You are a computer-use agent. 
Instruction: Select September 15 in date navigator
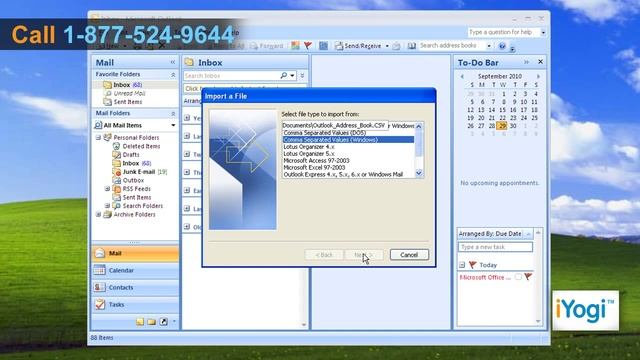[502, 110]
